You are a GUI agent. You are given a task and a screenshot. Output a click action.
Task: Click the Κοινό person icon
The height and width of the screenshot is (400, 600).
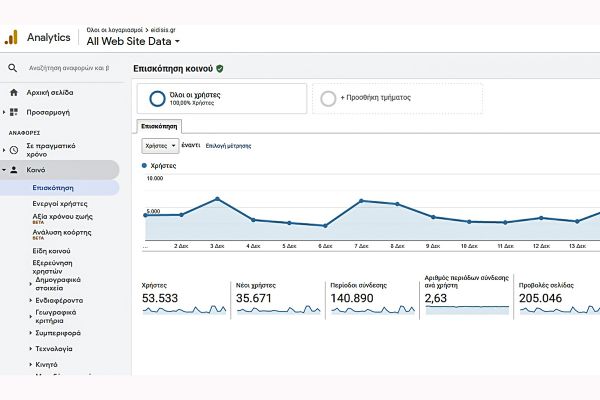[x=14, y=170]
